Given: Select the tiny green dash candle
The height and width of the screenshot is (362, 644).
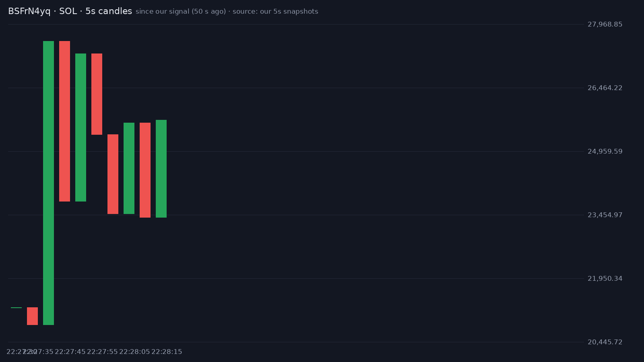Looking at the screenshot, I should tap(16, 308).
